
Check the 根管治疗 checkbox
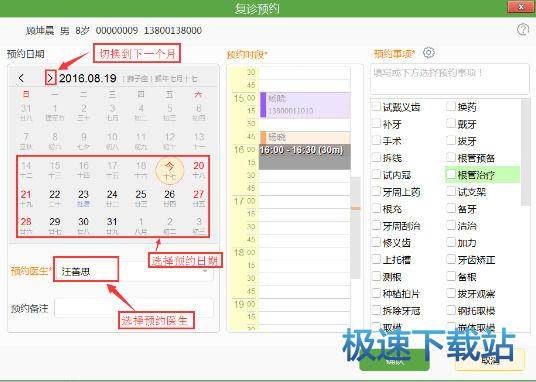(451, 175)
